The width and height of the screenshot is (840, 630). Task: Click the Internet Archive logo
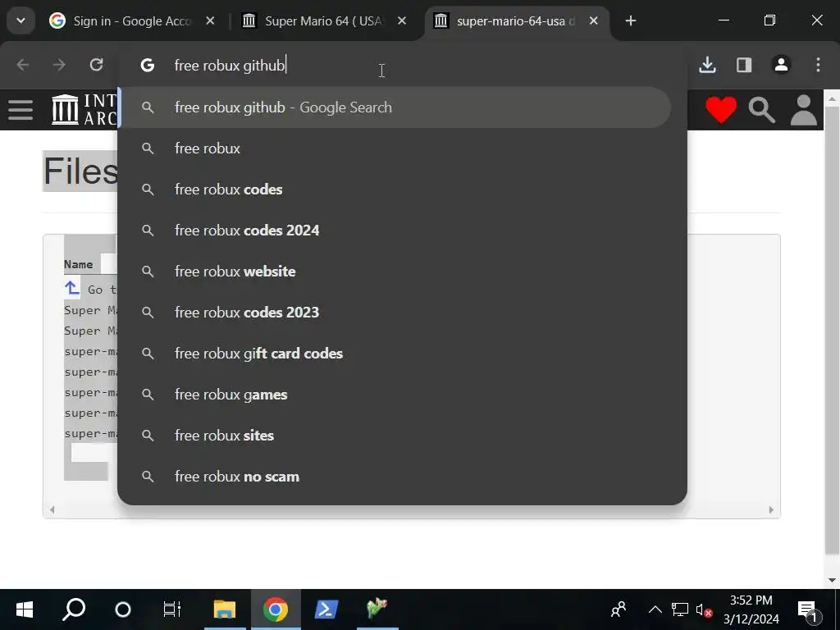coord(84,110)
